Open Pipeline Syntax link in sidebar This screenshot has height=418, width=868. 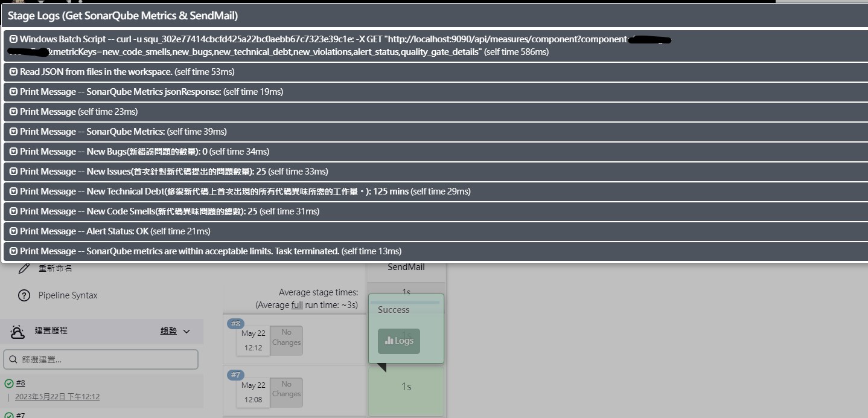coord(68,295)
